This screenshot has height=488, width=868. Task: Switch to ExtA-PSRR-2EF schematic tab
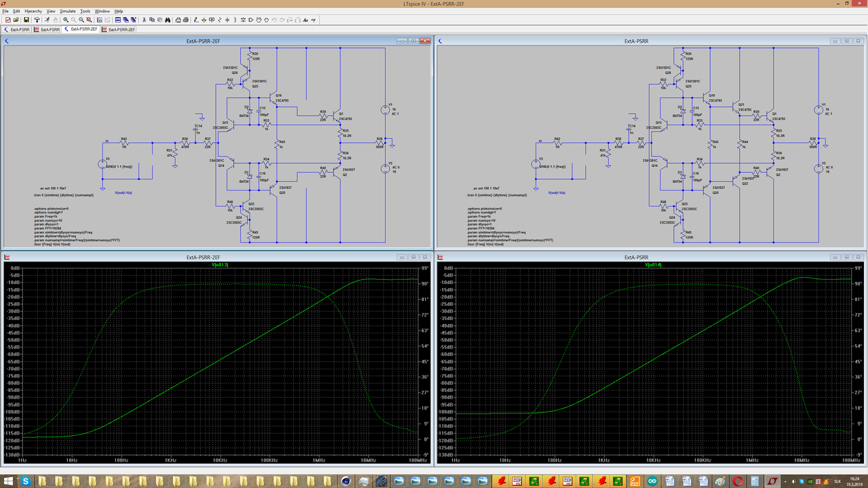pyautogui.click(x=81, y=30)
